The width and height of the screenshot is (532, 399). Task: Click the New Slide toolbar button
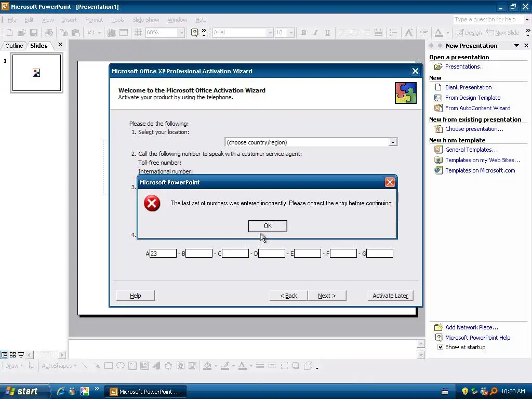502,33
